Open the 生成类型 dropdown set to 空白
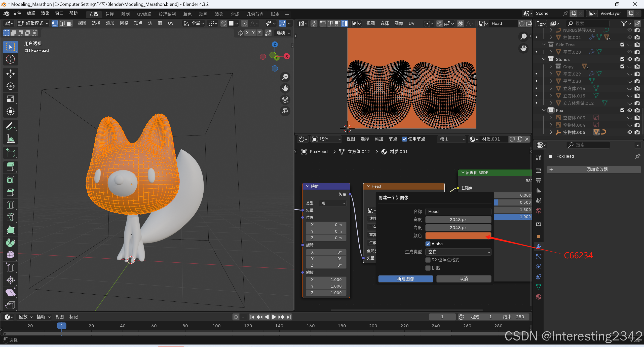This screenshot has height=347, width=644. (458, 252)
